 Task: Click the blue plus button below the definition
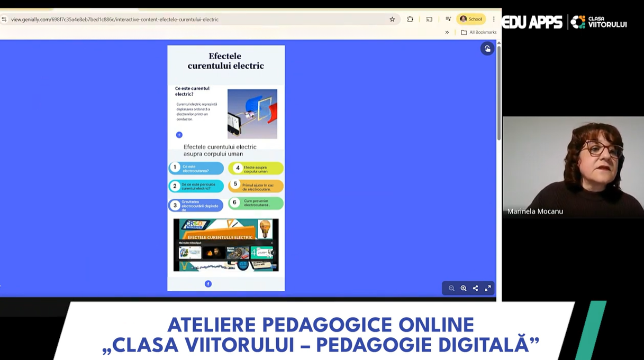(179, 135)
